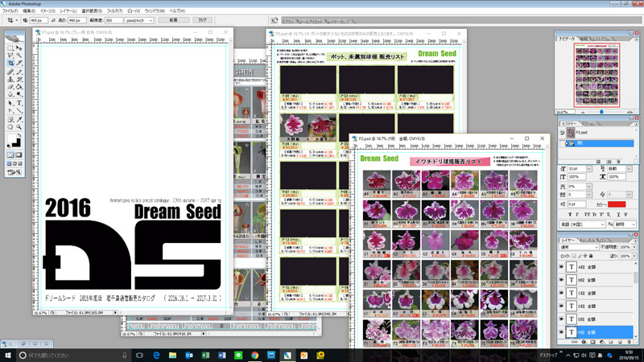Click the foreground color swatch in toolbox
The height and width of the screenshot is (362, 644).
[11, 138]
